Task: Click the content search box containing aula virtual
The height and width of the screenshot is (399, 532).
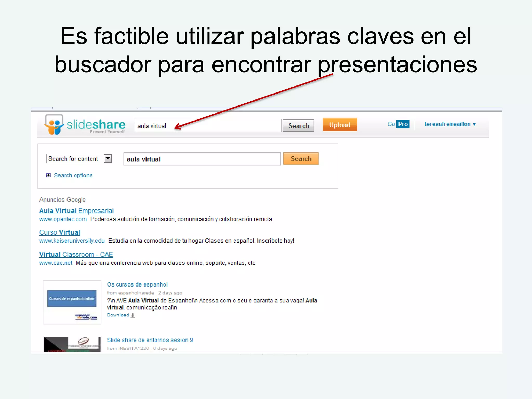Action: click(x=202, y=159)
